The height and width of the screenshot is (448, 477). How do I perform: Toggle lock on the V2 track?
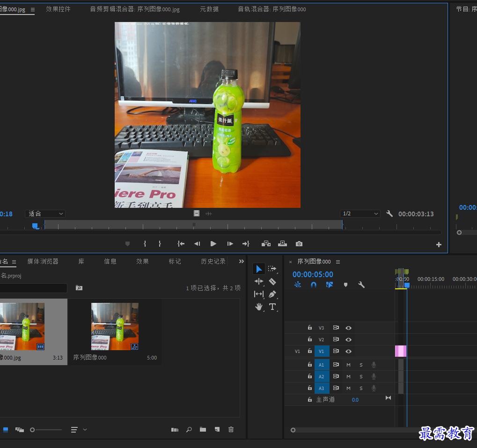pos(310,339)
